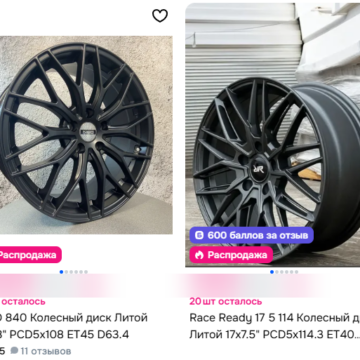The width and height of the screenshot is (360, 360).
Task: Click the 20 шт осталось stock label
Action: (x=226, y=302)
